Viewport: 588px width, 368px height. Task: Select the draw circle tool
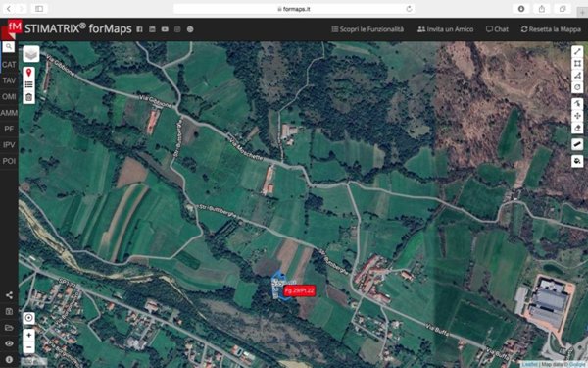[577, 87]
